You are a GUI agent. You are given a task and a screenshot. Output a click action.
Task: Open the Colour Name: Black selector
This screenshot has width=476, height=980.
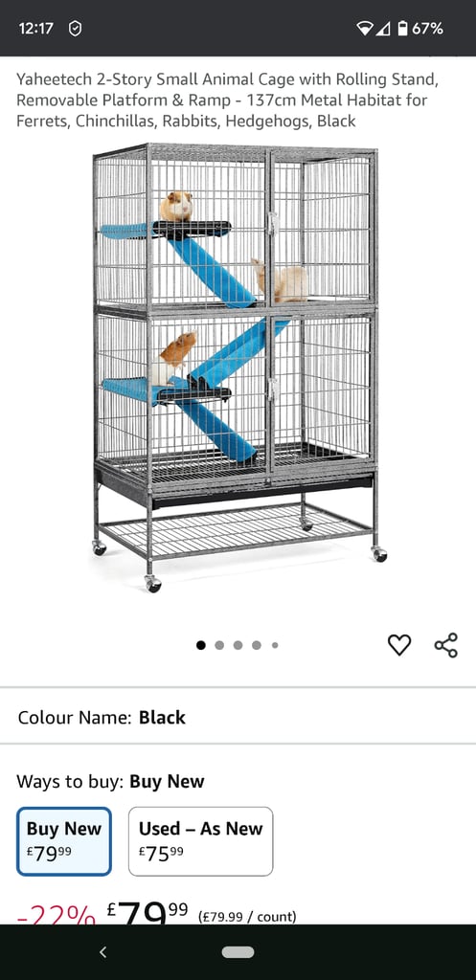pos(238,717)
